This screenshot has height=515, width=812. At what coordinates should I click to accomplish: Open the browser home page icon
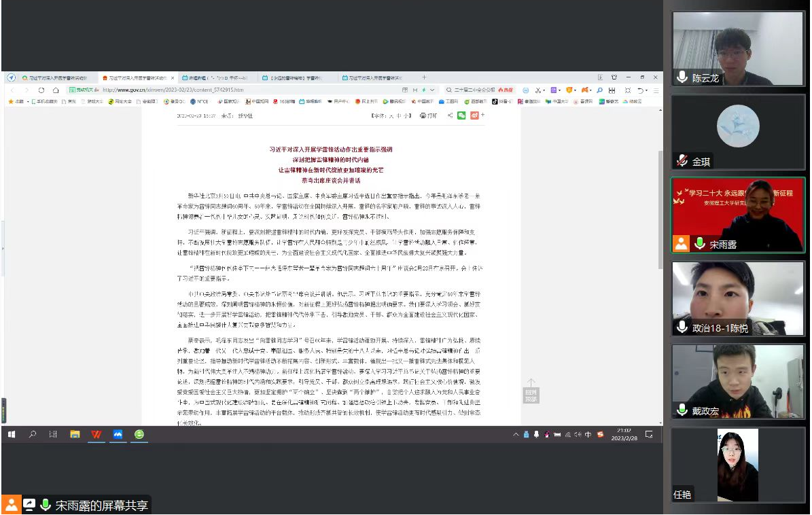[56, 90]
